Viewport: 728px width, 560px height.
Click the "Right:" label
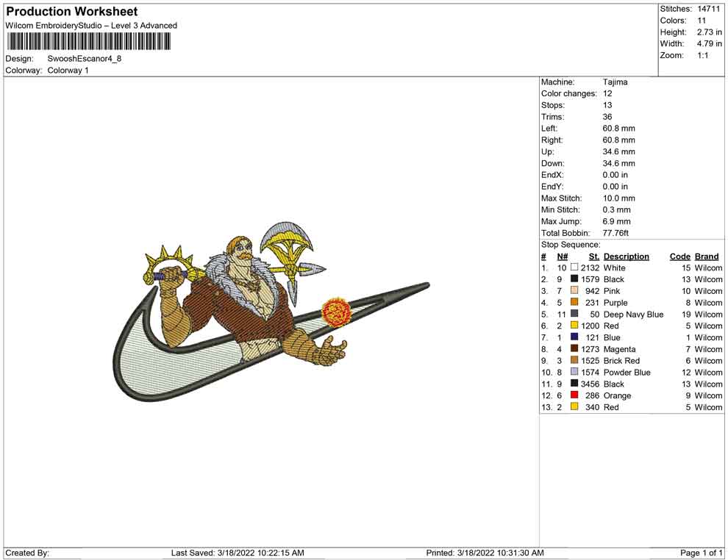coord(552,140)
